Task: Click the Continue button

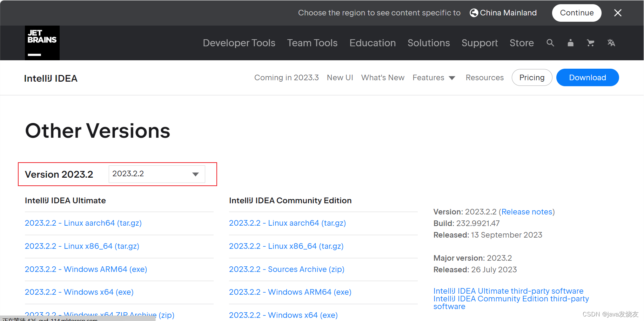Action: coord(577,13)
